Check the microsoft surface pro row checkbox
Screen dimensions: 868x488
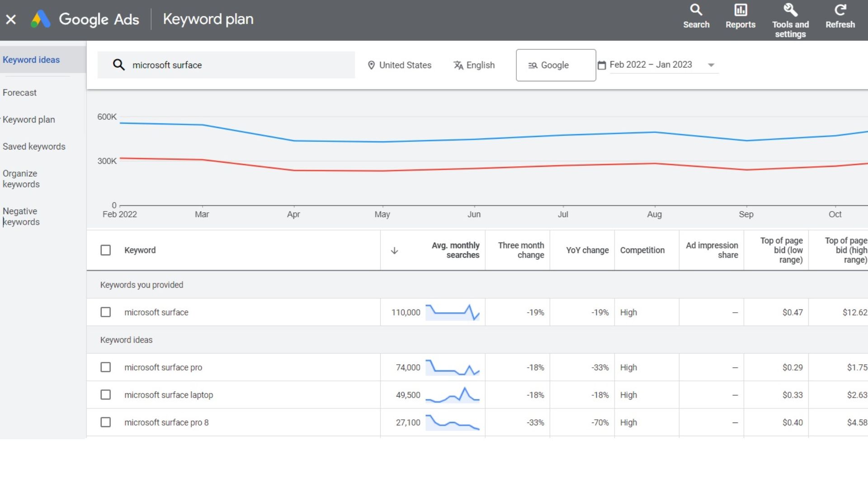click(x=105, y=367)
